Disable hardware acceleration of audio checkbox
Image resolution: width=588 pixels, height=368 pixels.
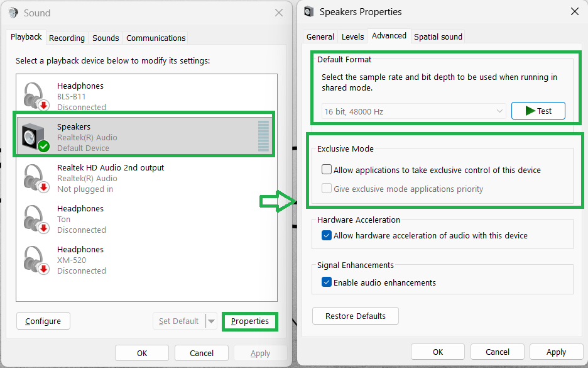click(x=327, y=235)
